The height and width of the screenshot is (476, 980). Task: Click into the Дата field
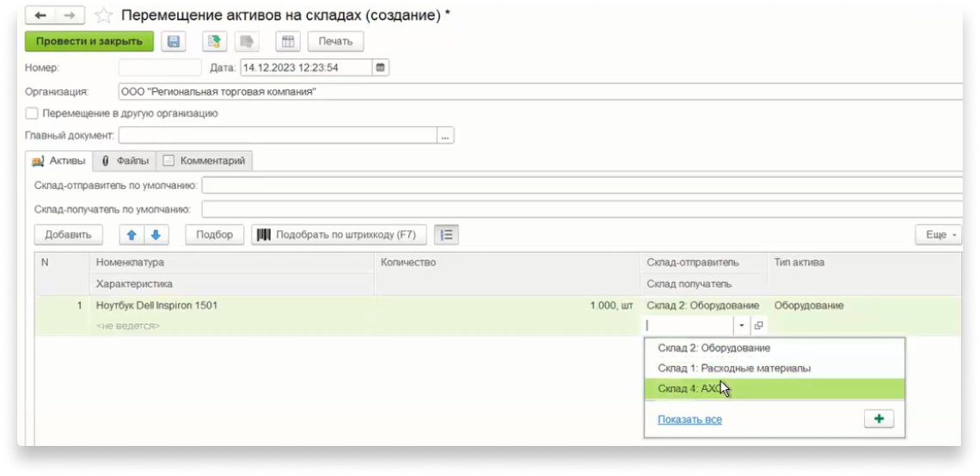point(306,68)
